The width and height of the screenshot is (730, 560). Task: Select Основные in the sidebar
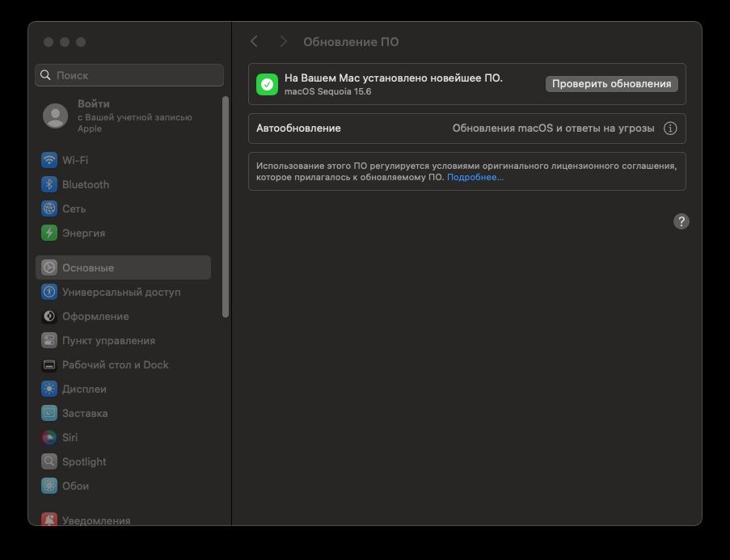click(123, 267)
